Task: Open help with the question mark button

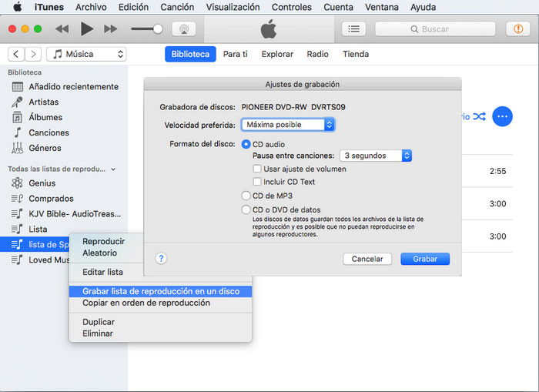Action: click(x=161, y=259)
